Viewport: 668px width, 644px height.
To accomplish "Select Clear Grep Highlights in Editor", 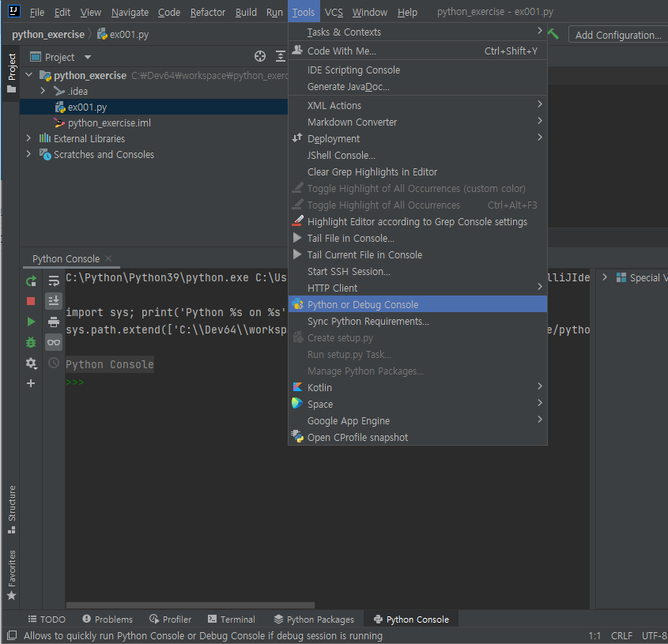I will point(417,171).
